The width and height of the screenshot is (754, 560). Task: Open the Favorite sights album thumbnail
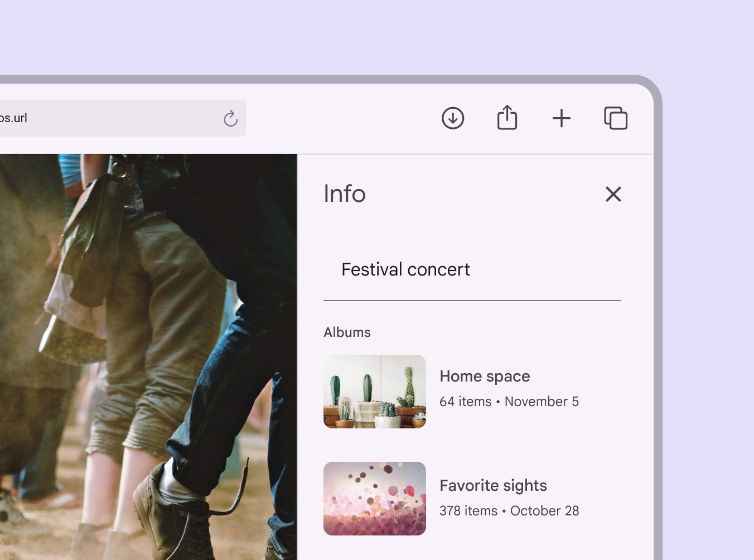(375, 499)
